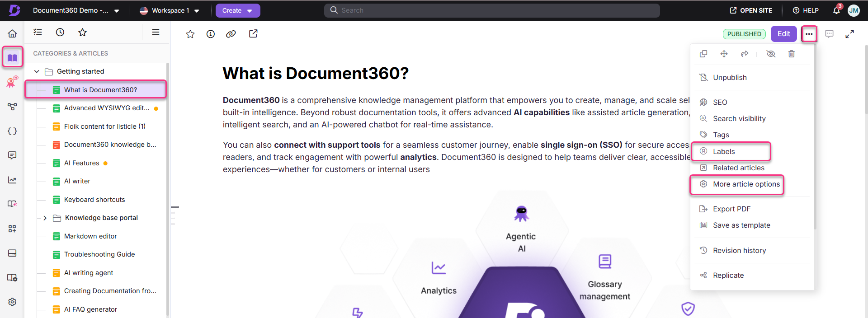Click the OPEN SITE link

[751, 10]
